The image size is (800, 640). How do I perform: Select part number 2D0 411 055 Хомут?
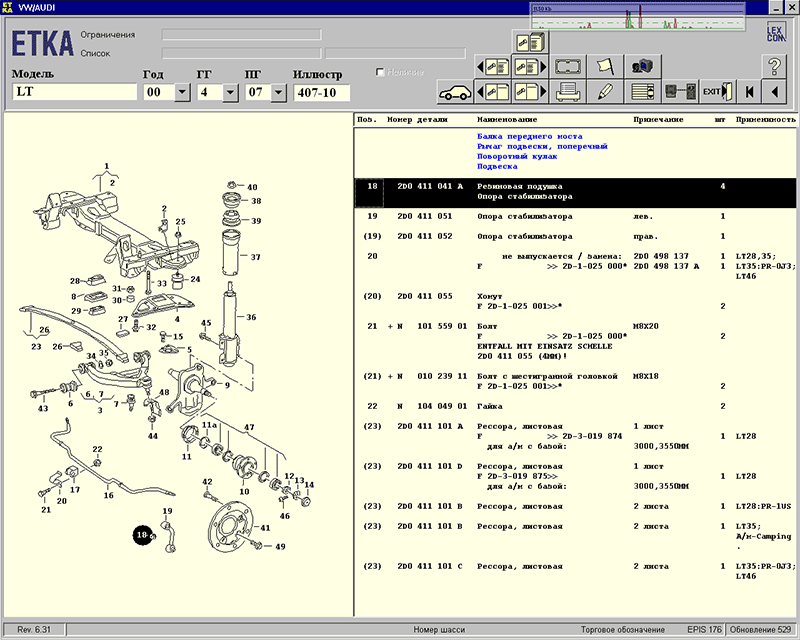[x=424, y=296]
